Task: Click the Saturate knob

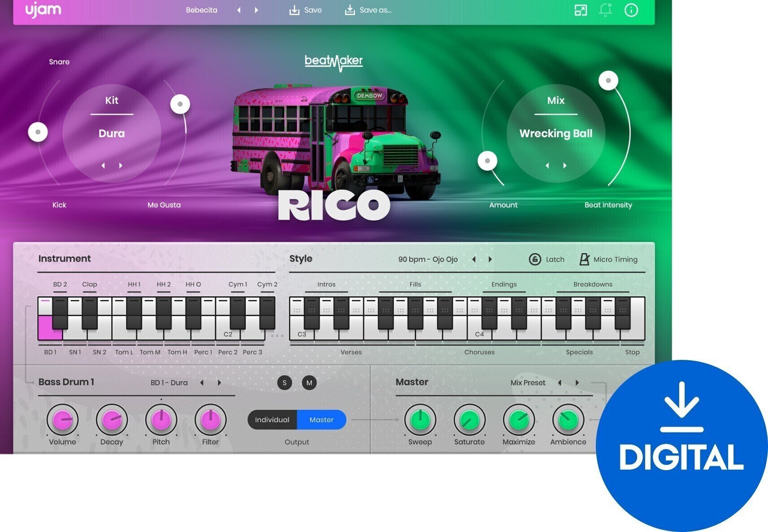Action: (469, 420)
